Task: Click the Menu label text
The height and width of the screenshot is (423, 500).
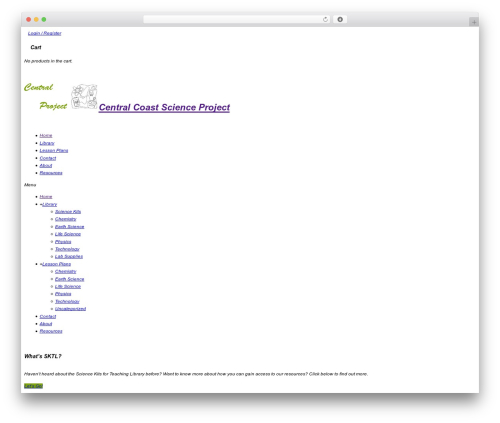Action: click(x=30, y=185)
